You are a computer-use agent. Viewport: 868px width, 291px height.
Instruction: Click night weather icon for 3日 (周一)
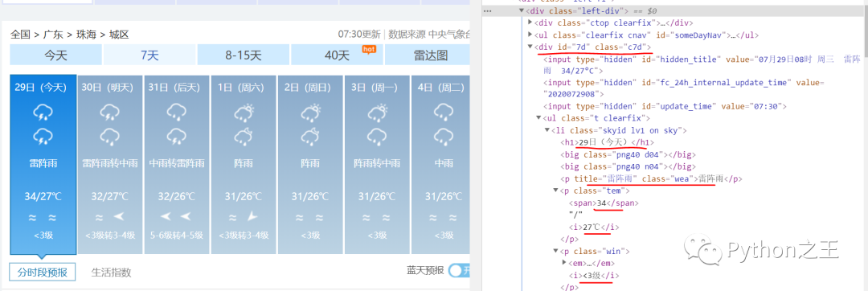click(x=378, y=136)
